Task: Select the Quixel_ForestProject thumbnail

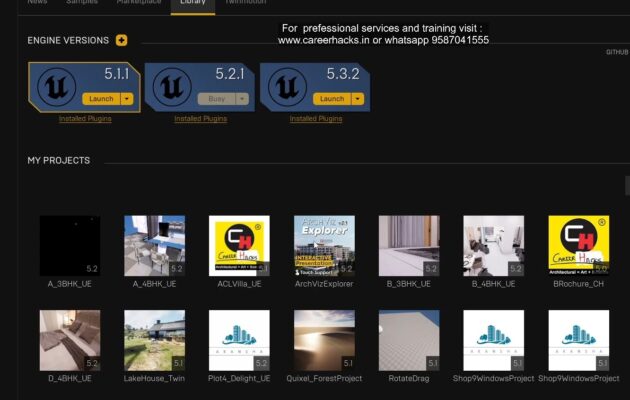Action: point(324,340)
